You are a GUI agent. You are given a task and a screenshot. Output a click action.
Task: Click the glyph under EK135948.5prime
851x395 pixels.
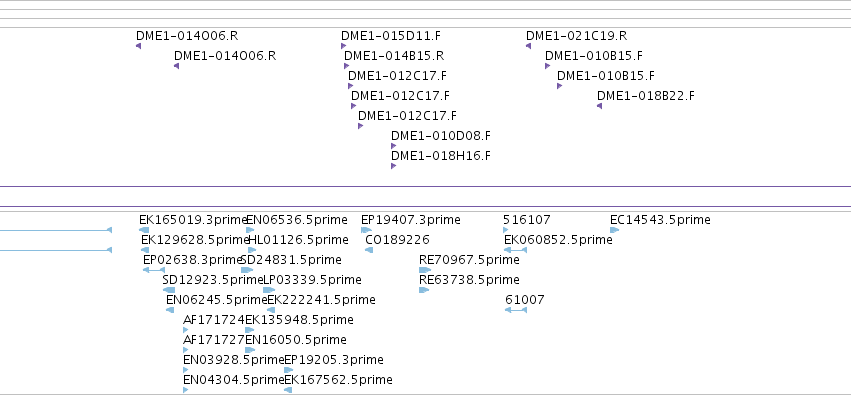coord(250,330)
